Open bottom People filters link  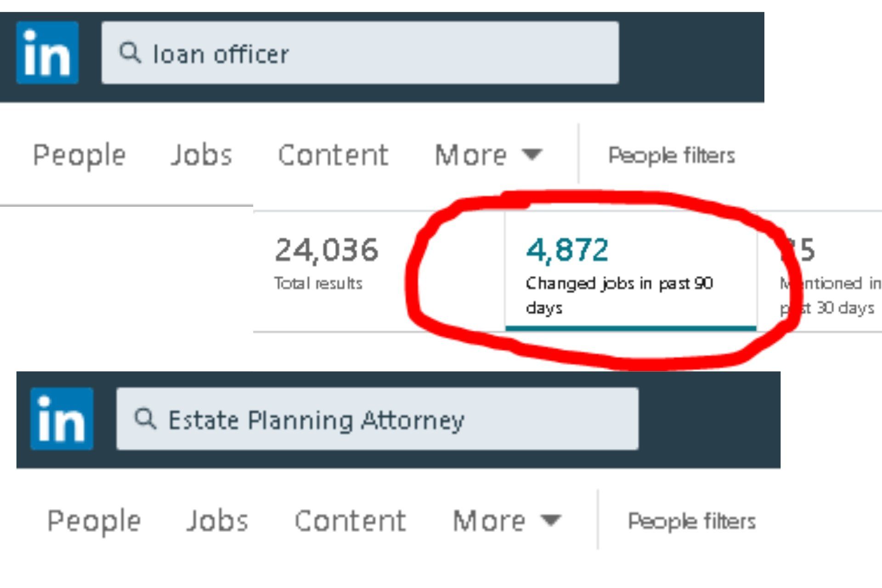click(x=692, y=521)
